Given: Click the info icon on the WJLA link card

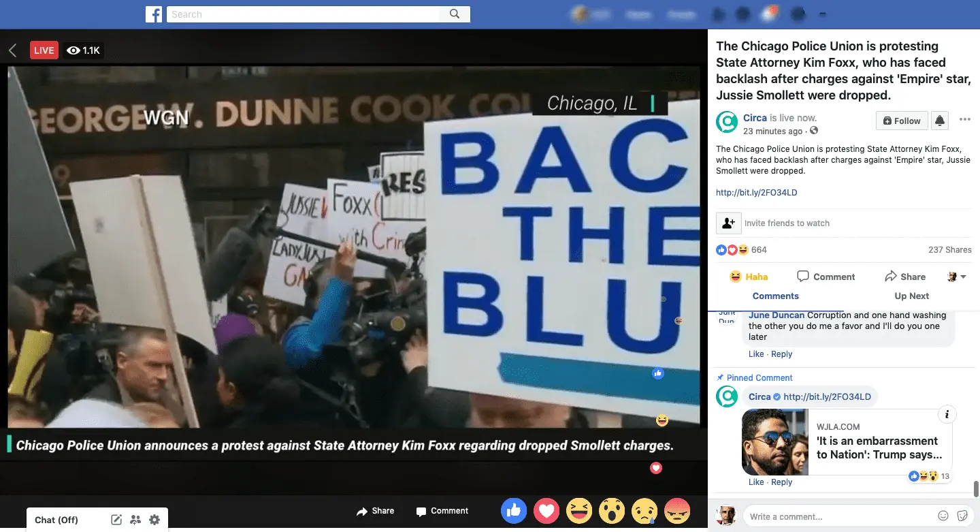Looking at the screenshot, I should pyautogui.click(x=947, y=414).
